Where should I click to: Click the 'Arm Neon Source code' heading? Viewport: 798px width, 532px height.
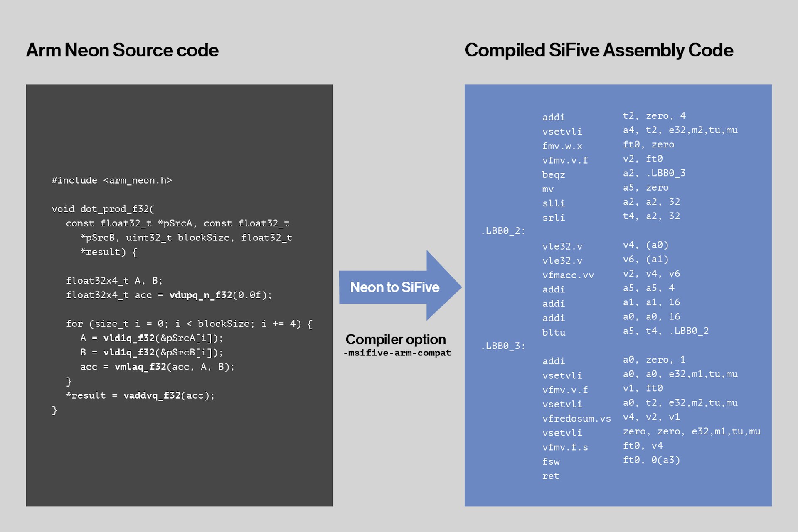(122, 50)
